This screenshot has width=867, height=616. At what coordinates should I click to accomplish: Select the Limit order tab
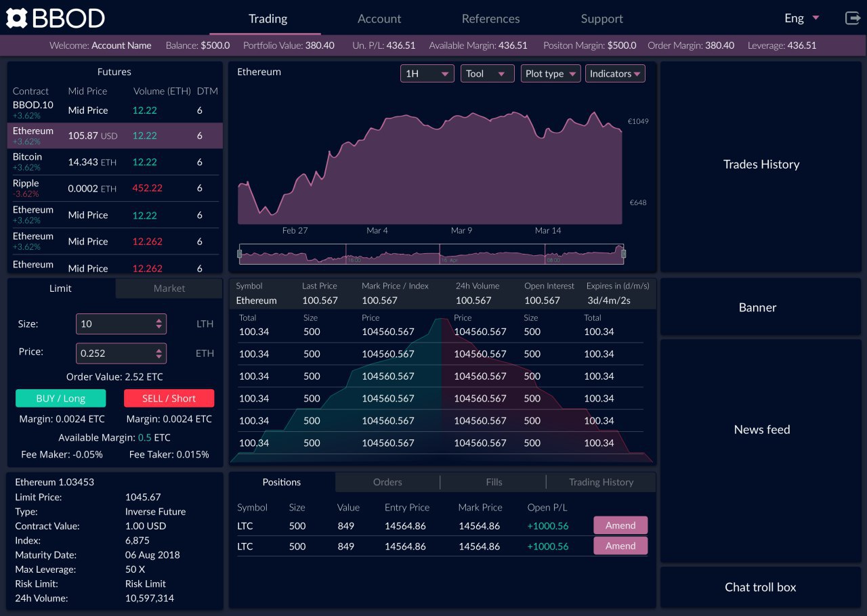tap(61, 288)
